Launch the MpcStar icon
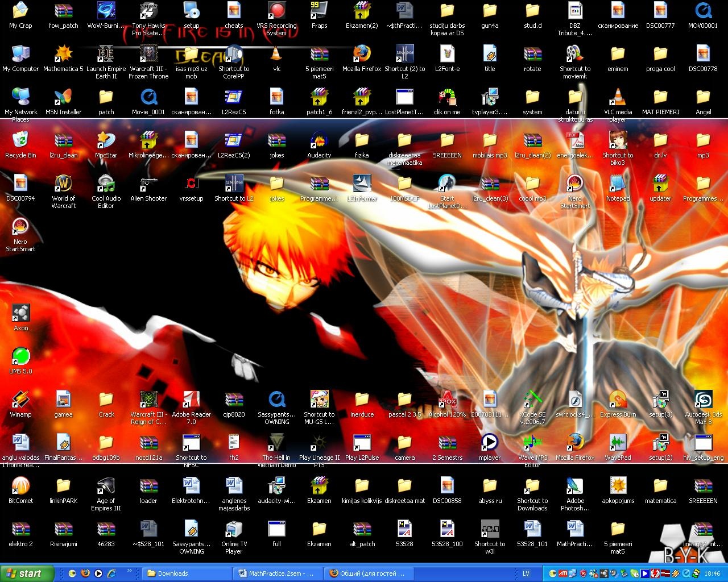The width and height of the screenshot is (728, 582). click(106, 140)
